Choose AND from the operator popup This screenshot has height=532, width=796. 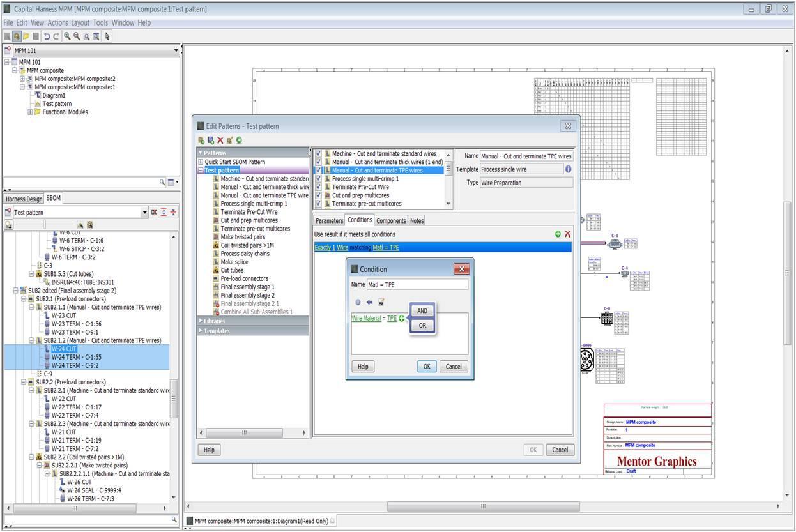coord(422,311)
